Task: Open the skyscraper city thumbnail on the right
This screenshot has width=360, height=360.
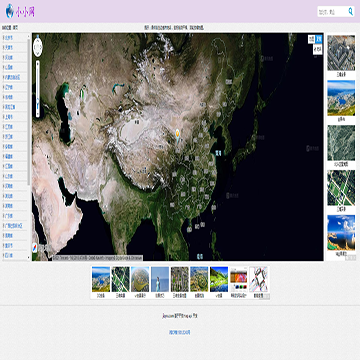Action: 341,53
